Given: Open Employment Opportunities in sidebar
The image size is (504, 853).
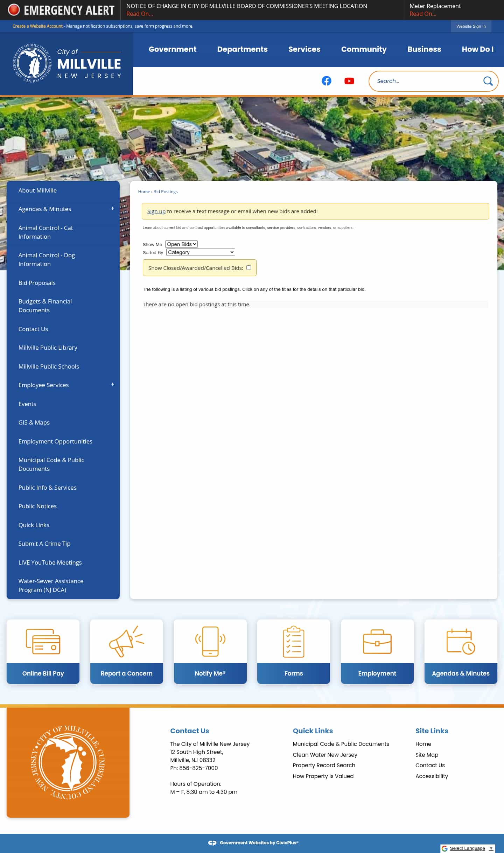Looking at the screenshot, I should (55, 441).
